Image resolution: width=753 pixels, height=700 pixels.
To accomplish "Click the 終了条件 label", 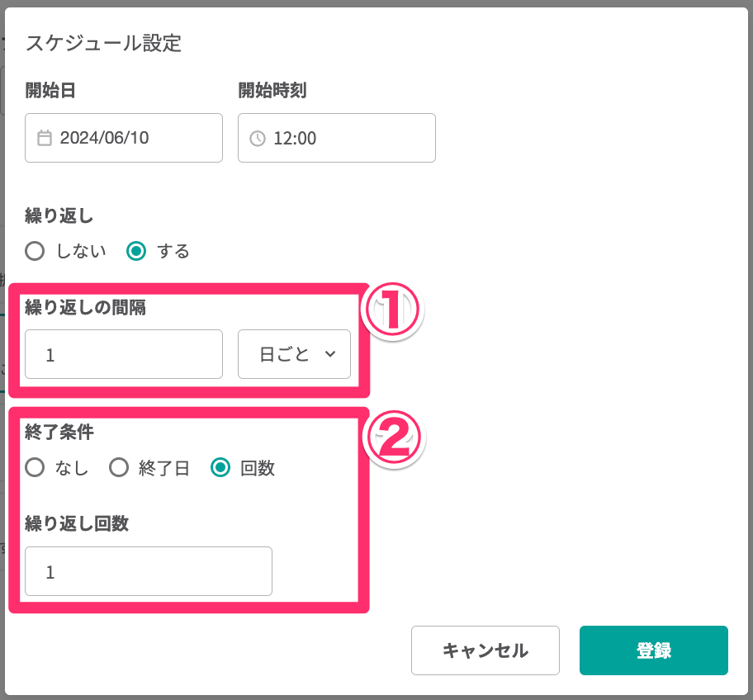I will pos(59,433).
